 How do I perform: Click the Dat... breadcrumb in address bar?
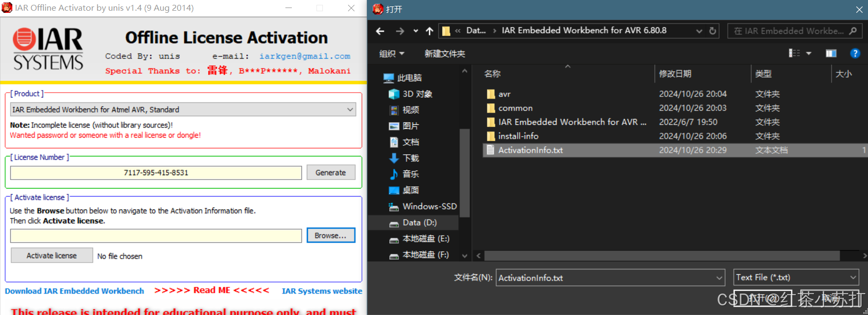click(x=476, y=31)
